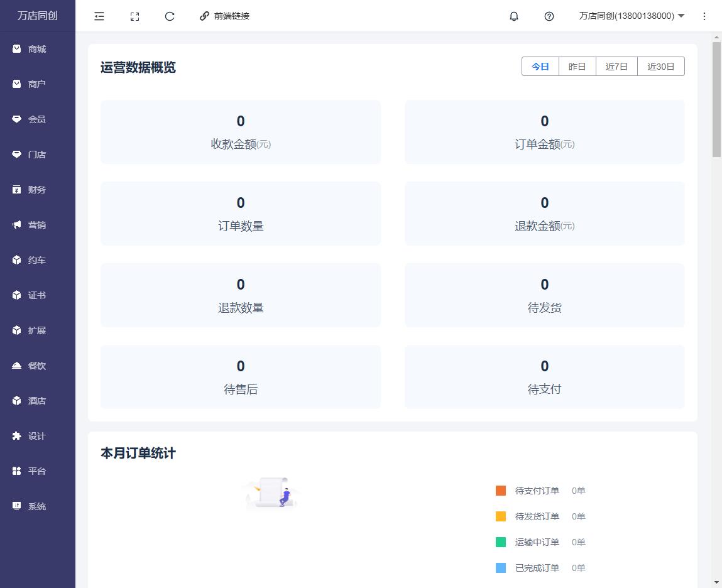Viewport: 722px width, 588px height.
Task: Show data for 近30日
Action: [660, 67]
